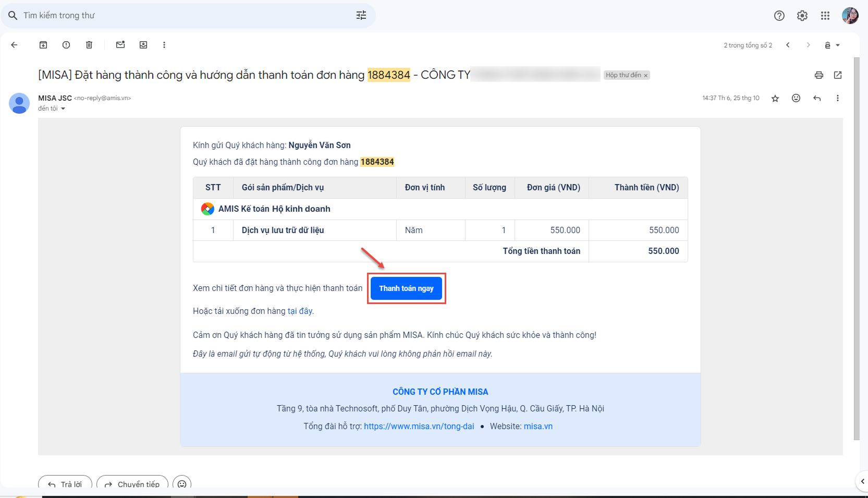
Task: Move email to a folder
Action: [143, 45]
